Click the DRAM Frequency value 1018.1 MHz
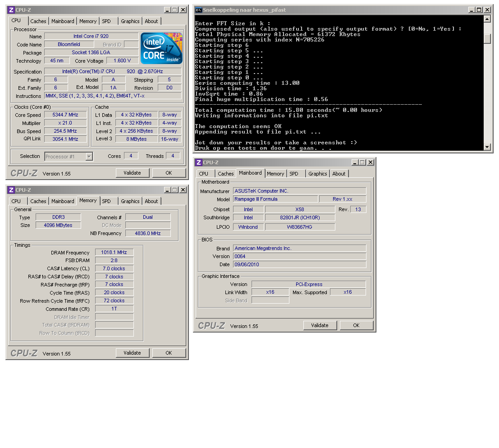Image resolution: width=499 pixels, height=448 pixels. click(x=114, y=253)
